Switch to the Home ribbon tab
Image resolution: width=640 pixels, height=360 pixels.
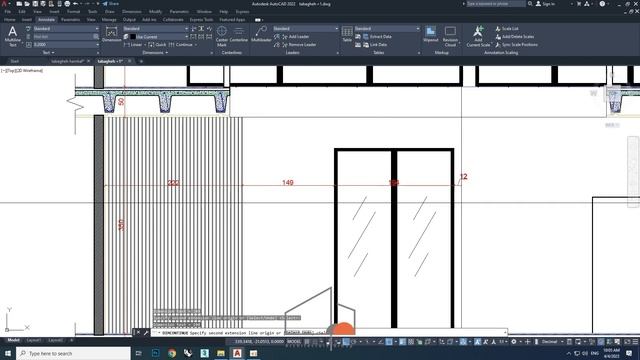pyautogui.click(x=9, y=20)
